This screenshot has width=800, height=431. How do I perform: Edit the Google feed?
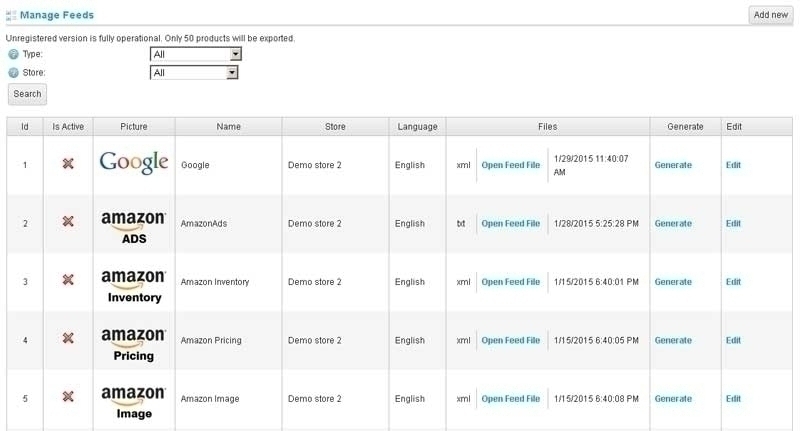(733, 165)
